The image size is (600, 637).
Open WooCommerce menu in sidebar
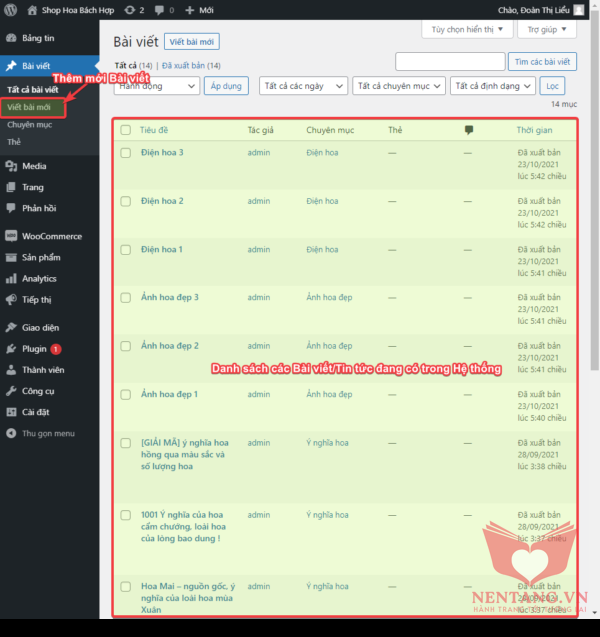coord(51,236)
